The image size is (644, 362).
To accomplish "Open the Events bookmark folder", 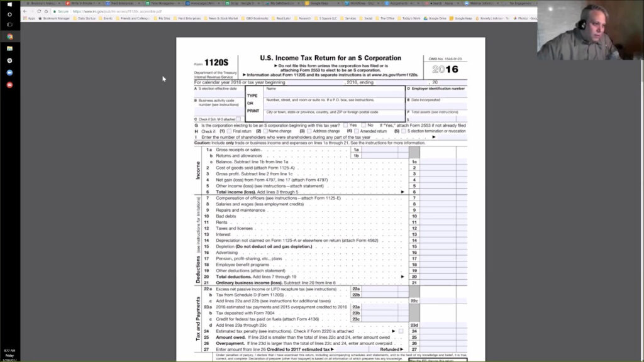I will click(106, 18).
